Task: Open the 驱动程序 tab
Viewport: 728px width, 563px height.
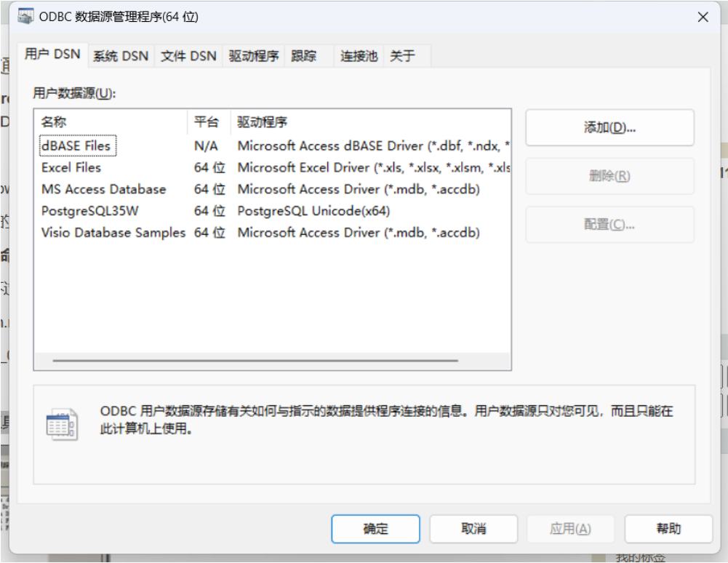Action: (254, 56)
